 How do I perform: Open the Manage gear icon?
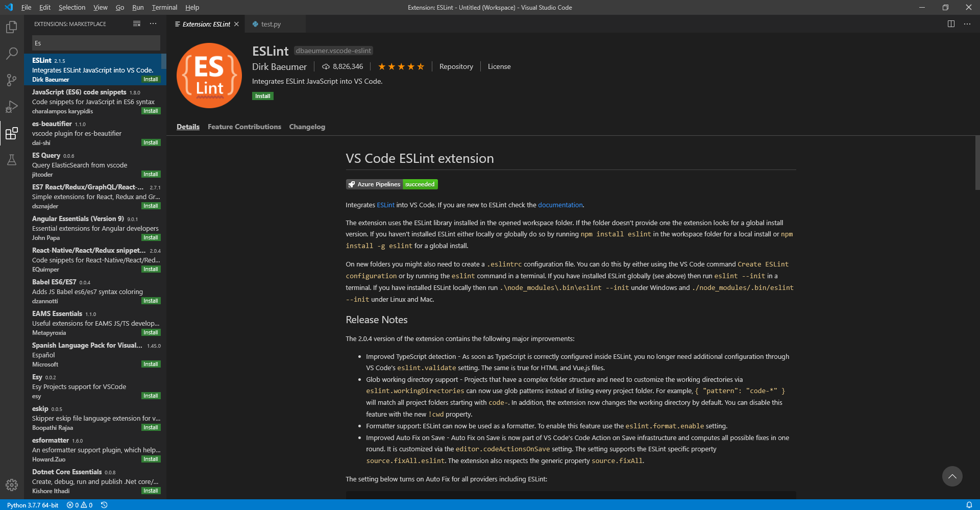point(12,484)
